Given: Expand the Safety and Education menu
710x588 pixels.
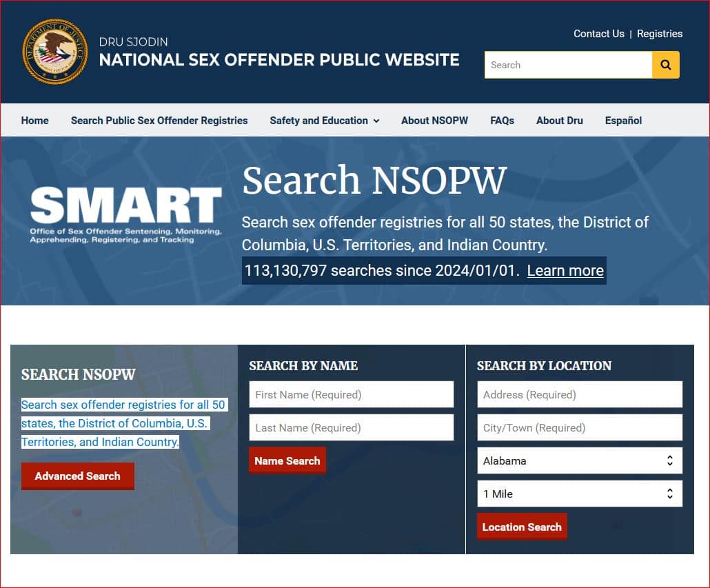Looking at the screenshot, I should tap(324, 121).
